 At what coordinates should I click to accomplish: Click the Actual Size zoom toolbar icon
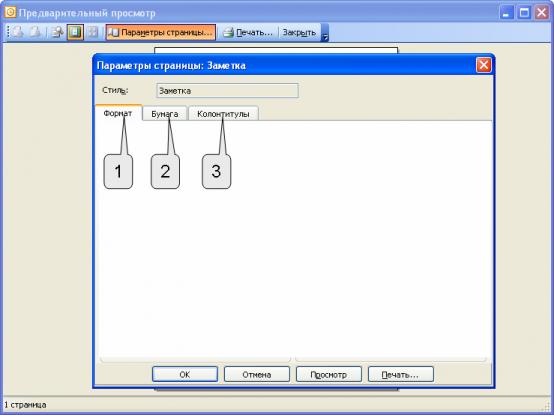[x=57, y=32]
